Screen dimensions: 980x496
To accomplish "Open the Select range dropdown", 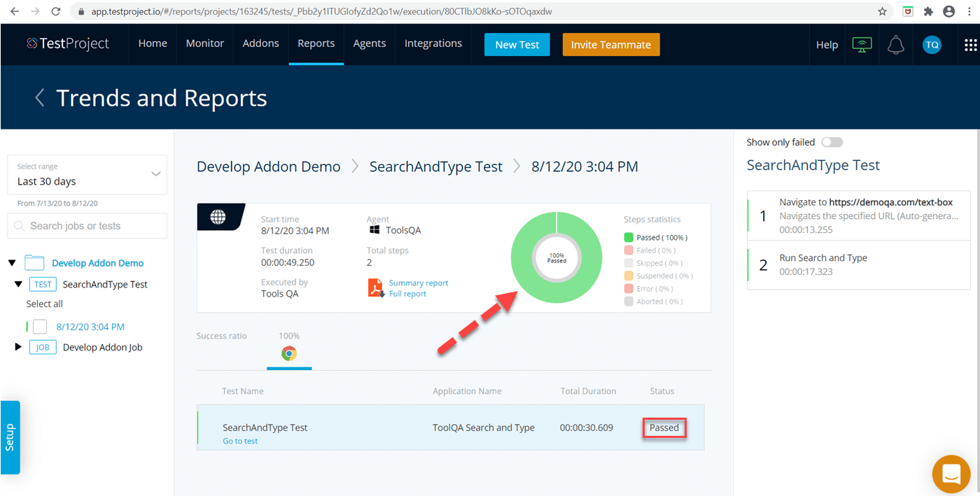I will (87, 175).
